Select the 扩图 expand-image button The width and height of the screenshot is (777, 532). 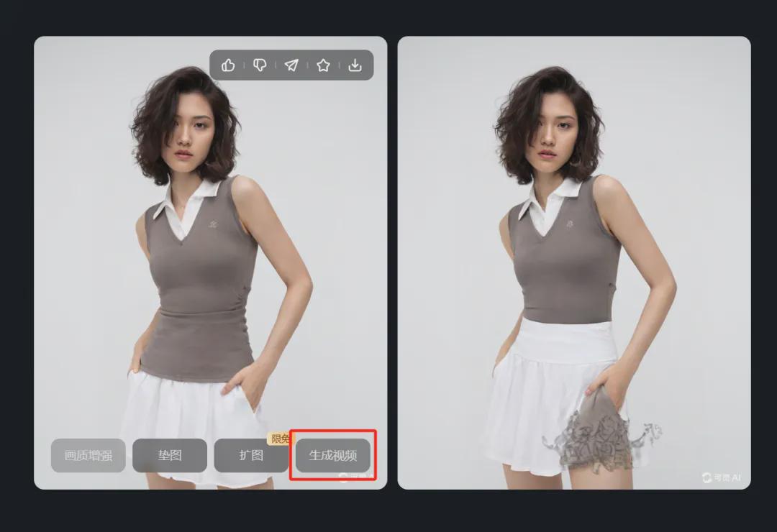pyautogui.click(x=251, y=456)
